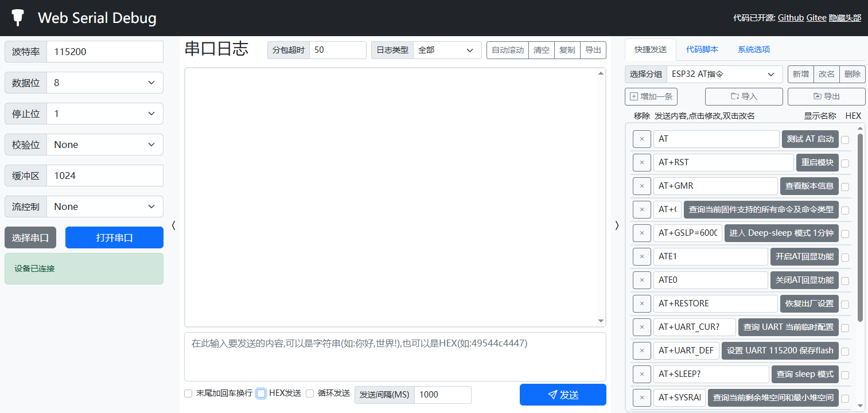Enable HEX for 重启模块 row
This screenshot has height=413, width=868.
pos(845,163)
